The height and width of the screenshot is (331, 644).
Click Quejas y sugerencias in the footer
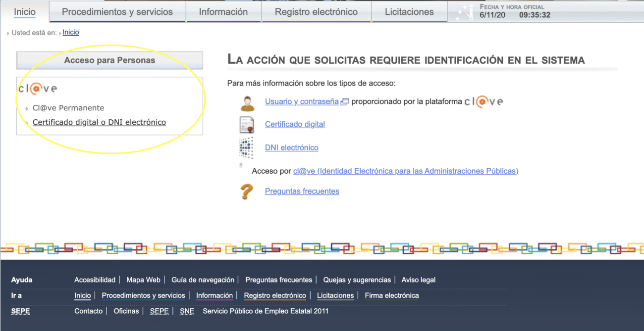click(357, 280)
